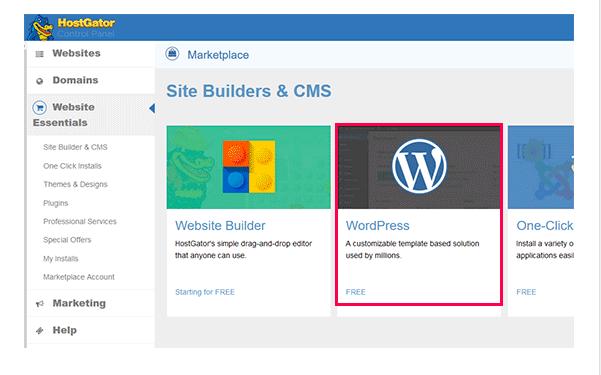Click the Marketplace basket icon
The height and width of the screenshot is (375, 601).
click(172, 54)
